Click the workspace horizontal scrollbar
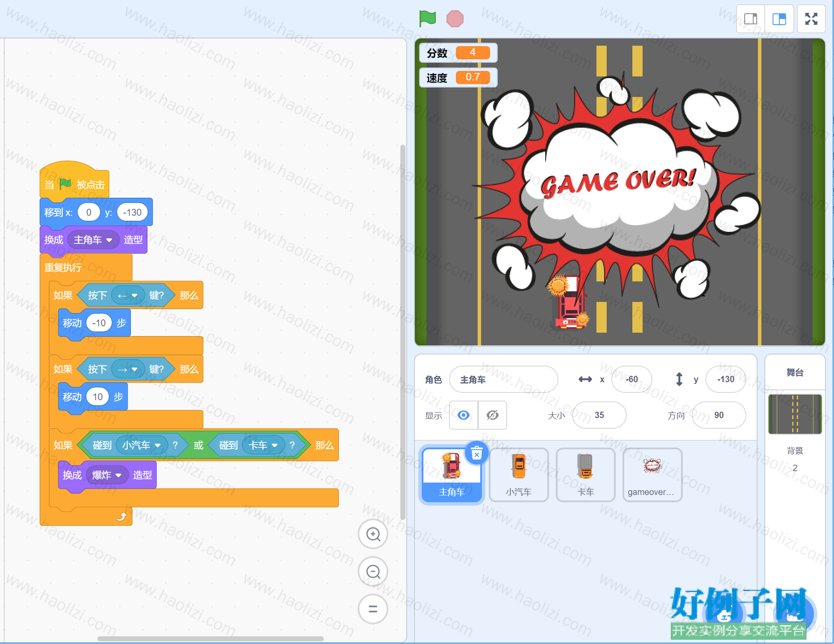 210,639
